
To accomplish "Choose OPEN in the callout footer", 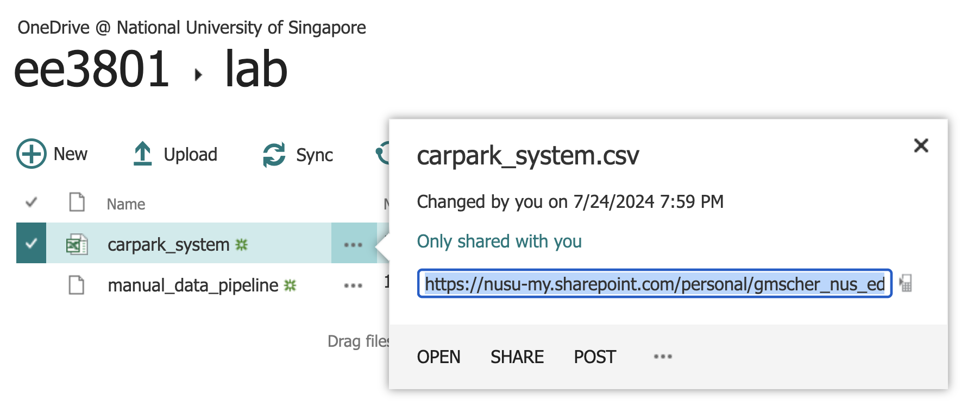I will 438,357.
